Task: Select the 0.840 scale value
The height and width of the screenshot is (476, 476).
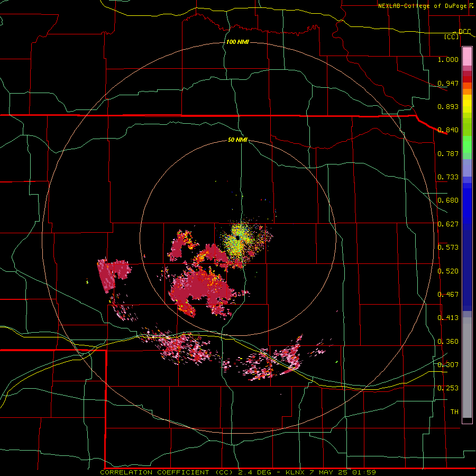Action: click(448, 130)
